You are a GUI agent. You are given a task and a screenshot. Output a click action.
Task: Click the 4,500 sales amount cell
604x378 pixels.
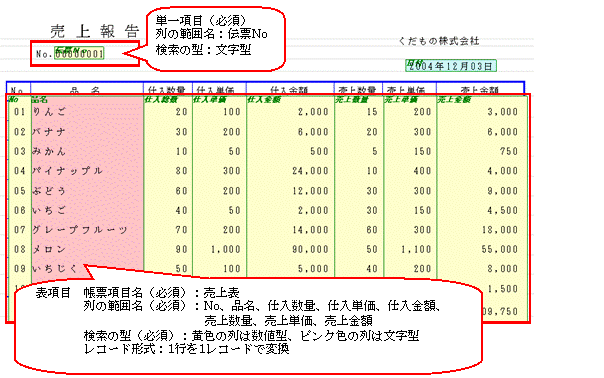pyautogui.click(x=503, y=210)
